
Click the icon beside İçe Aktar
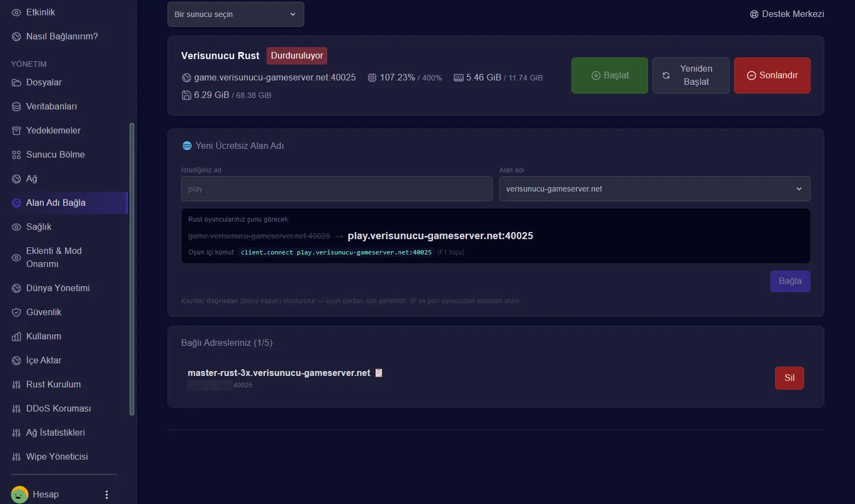coord(16,360)
